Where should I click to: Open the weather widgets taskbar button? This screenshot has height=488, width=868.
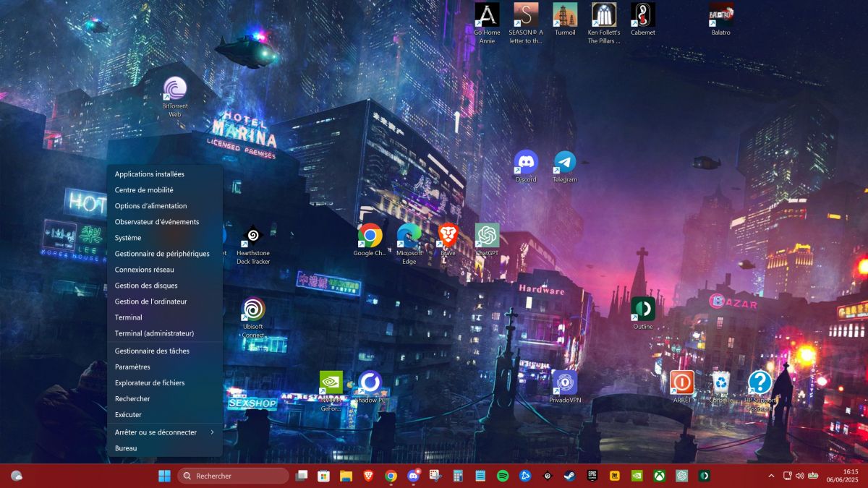(x=16, y=476)
